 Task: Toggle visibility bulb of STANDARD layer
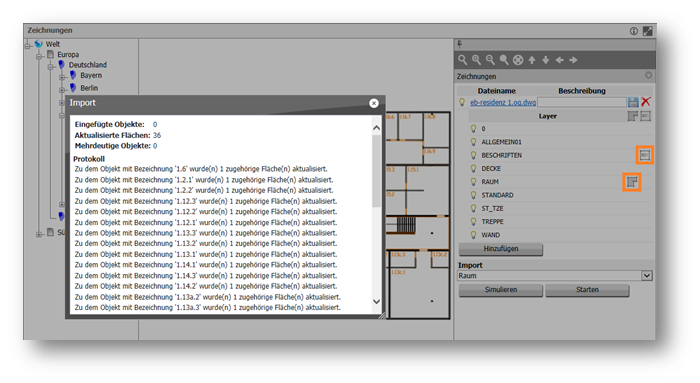pos(473,195)
